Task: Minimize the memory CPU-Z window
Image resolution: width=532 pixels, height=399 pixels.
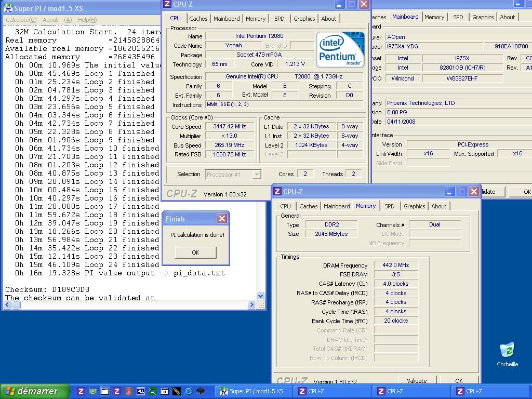Action: click(x=449, y=192)
